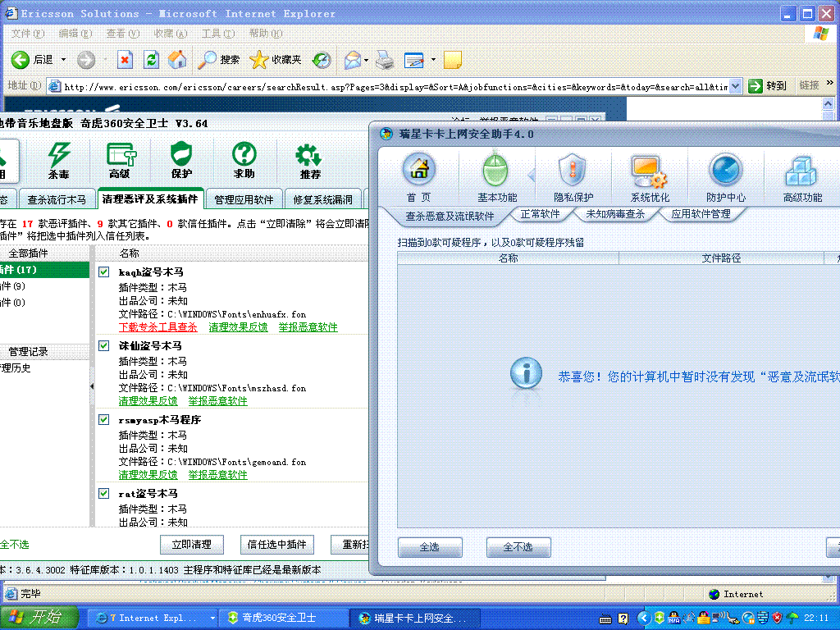Open 举报恶意软件 link under kaqh盗号木马
This screenshot has width=840, height=630.
(308, 326)
